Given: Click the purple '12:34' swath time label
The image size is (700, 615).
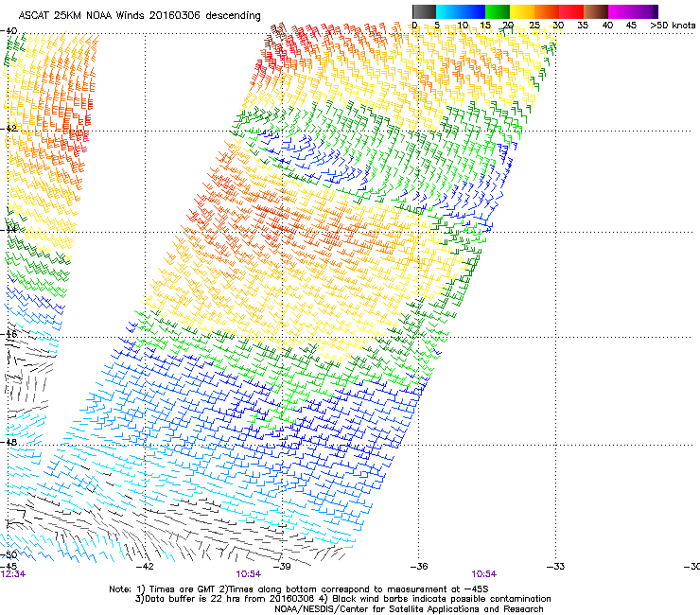Looking at the screenshot, I should click(13, 574).
